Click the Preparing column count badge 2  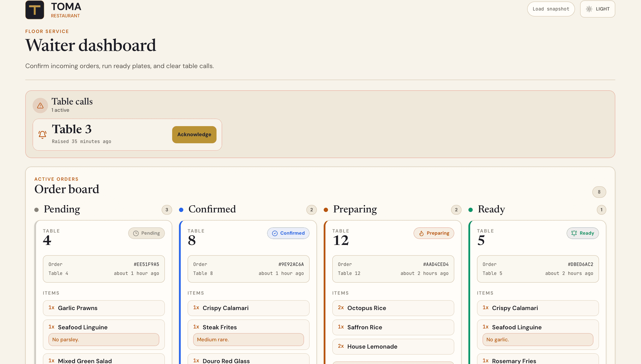(456, 210)
